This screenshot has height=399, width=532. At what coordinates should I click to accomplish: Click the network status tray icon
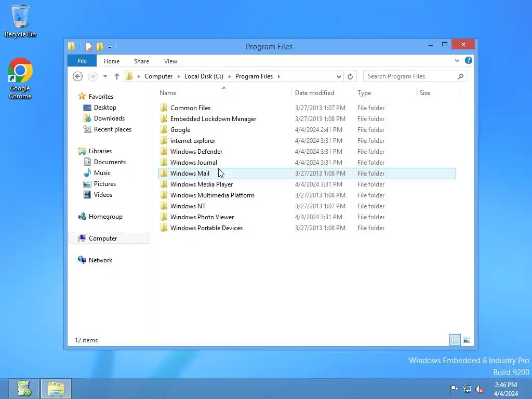[467, 389]
